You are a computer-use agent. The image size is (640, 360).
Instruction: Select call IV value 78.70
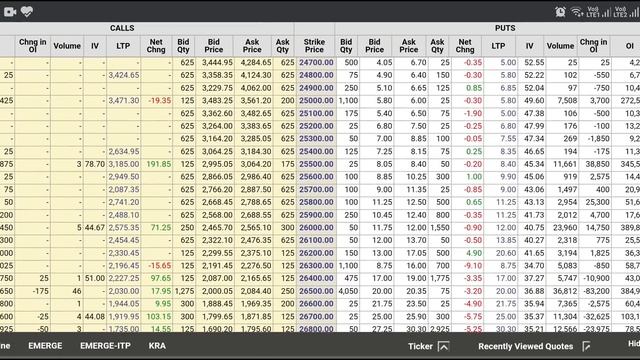[x=95, y=164]
